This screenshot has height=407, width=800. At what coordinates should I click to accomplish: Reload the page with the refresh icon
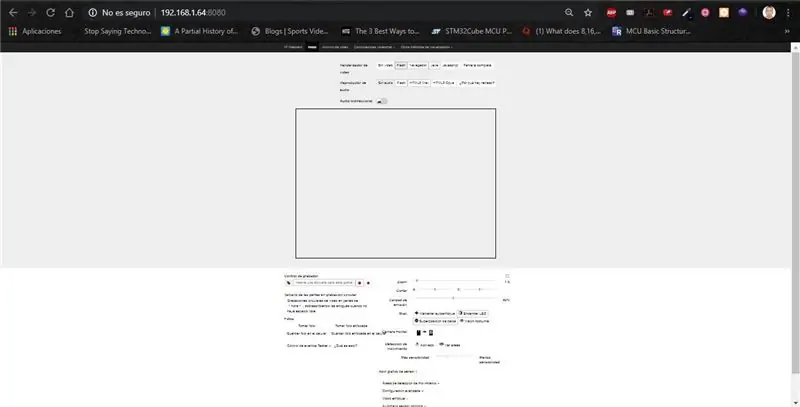[x=50, y=13]
